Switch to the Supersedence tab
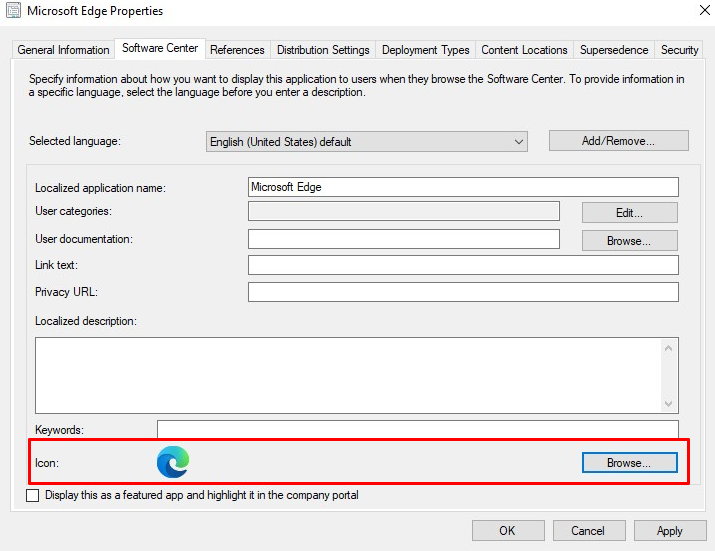The height and width of the screenshot is (551, 715). click(614, 50)
